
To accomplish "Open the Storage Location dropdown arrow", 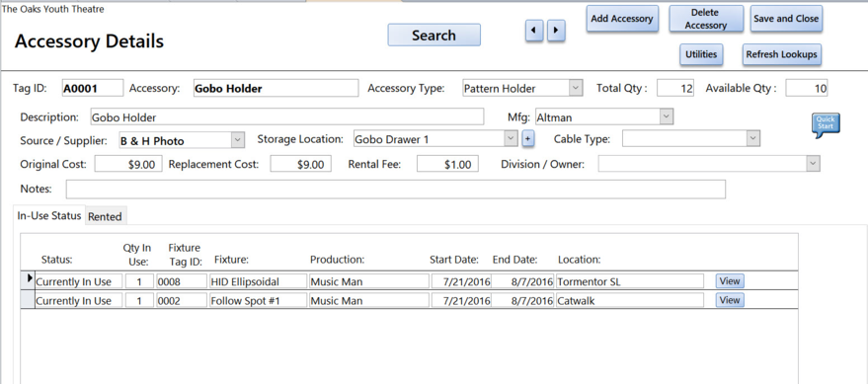I will click(x=511, y=139).
